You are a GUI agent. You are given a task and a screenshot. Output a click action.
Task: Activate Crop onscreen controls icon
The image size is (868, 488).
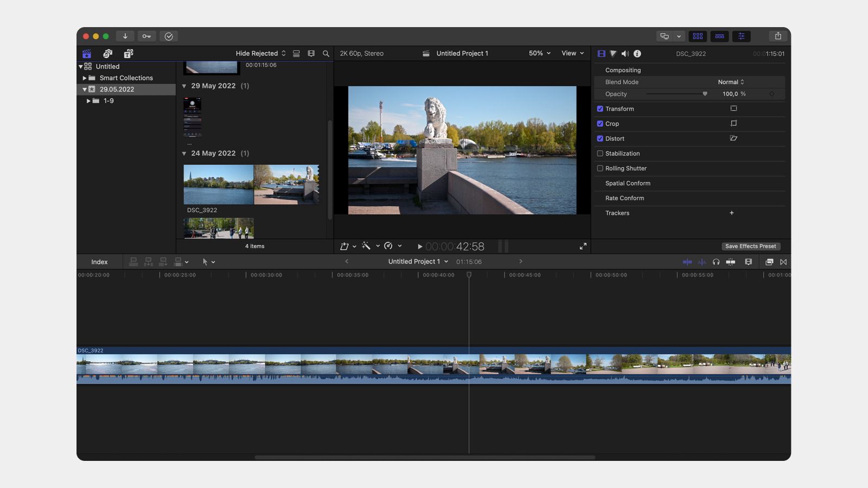(733, 124)
